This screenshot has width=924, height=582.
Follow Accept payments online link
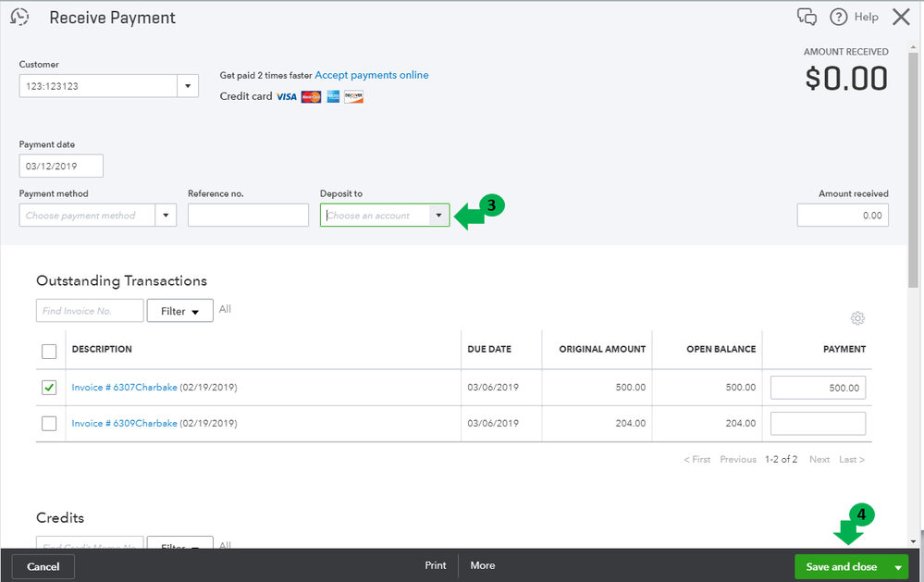pyautogui.click(x=372, y=75)
